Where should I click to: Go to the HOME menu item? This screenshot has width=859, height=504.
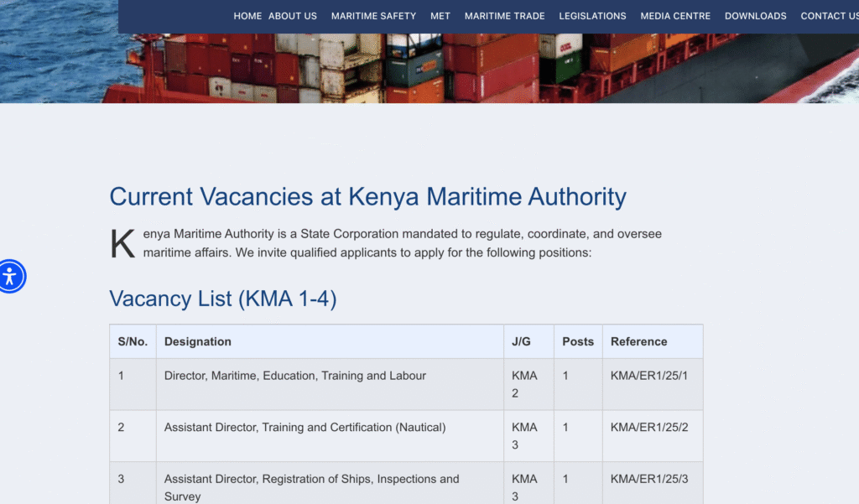pyautogui.click(x=247, y=17)
